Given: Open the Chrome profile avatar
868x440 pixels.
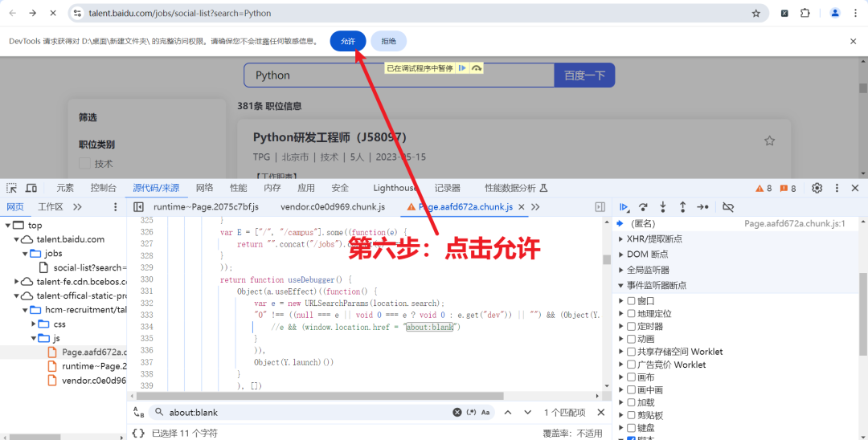Looking at the screenshot, I should 835,14.
